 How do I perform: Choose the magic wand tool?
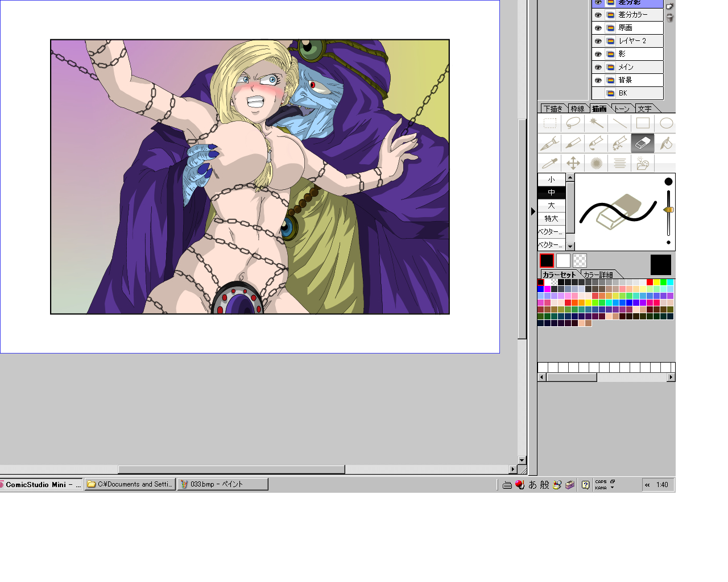click(596, 123)
